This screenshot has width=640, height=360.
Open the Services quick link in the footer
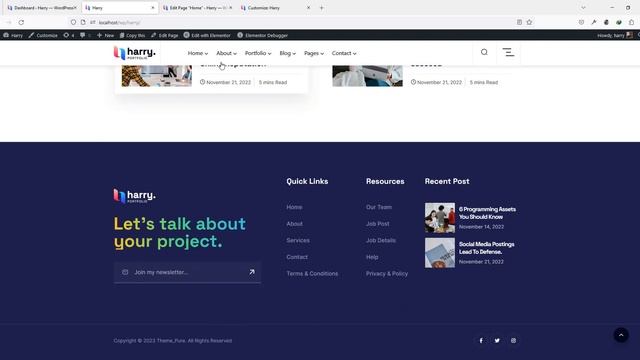tap(298, 240)
